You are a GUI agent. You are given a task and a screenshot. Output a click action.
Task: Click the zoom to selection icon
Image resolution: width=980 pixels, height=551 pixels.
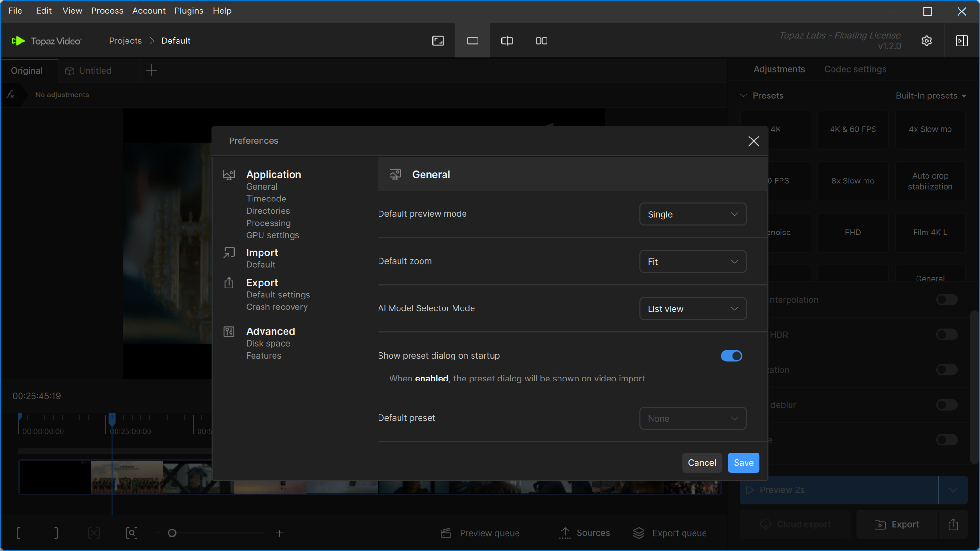(x=132, y=533)
